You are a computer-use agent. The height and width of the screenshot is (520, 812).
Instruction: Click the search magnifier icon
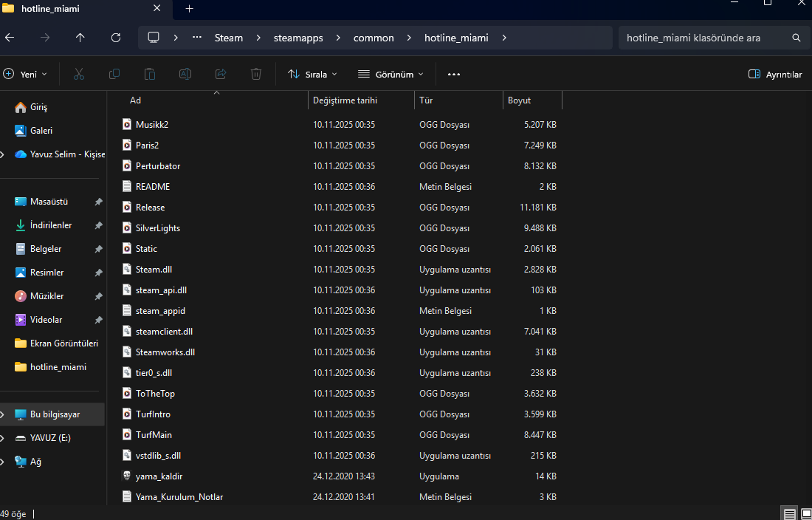pyautogui.click(x=796, y=38)
